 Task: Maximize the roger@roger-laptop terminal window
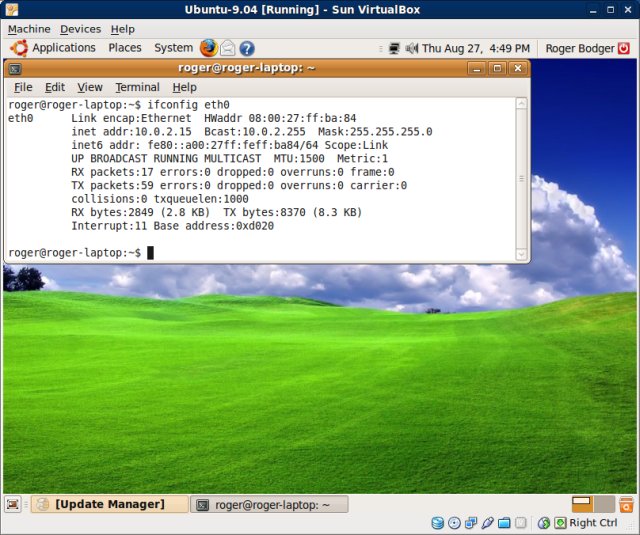497,68
